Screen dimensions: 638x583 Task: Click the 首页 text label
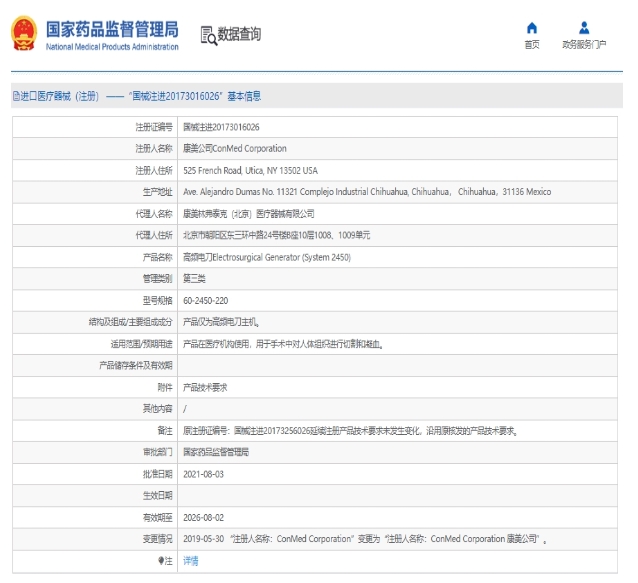[532, 45]
